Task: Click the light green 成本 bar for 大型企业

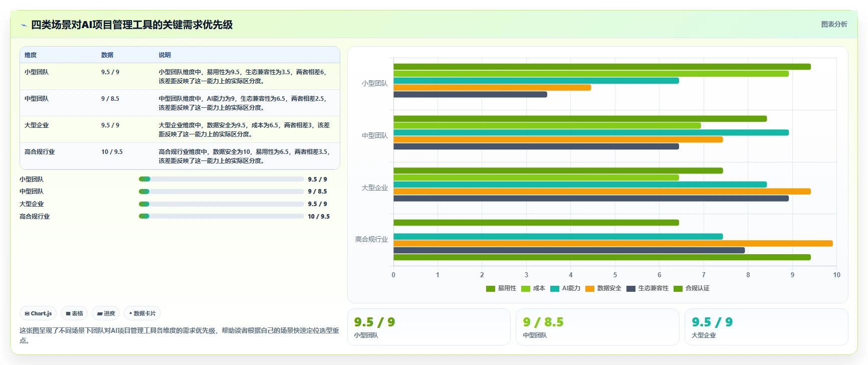Action: [536, 178]
